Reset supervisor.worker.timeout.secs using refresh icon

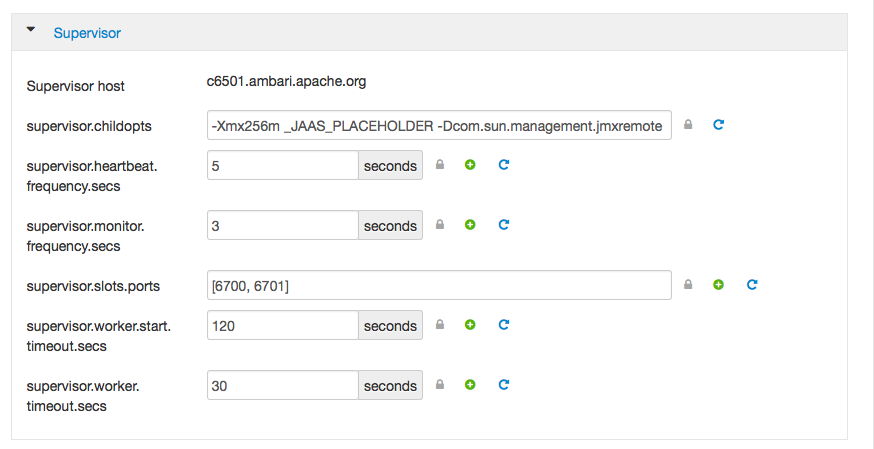pos(503,384)
